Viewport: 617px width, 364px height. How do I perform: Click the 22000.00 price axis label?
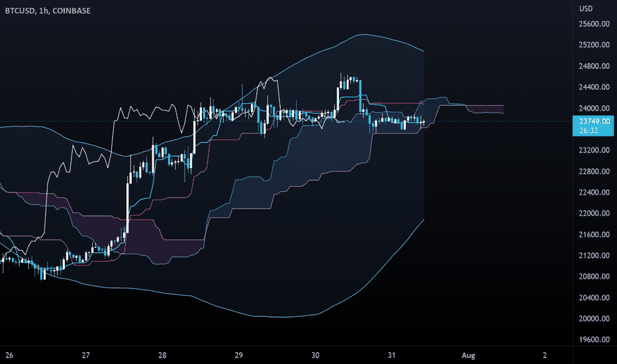click(594, 213)
